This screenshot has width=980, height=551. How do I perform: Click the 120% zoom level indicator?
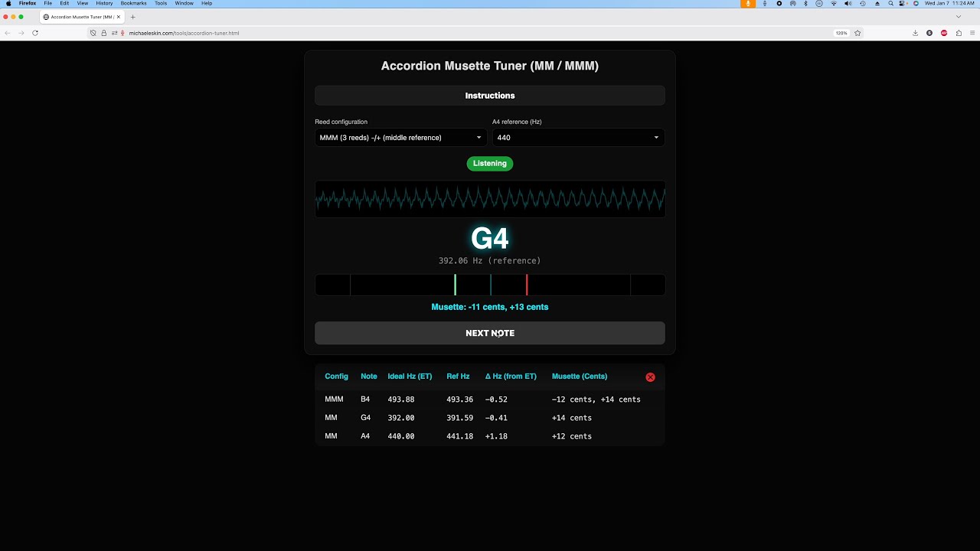point(841,33)
